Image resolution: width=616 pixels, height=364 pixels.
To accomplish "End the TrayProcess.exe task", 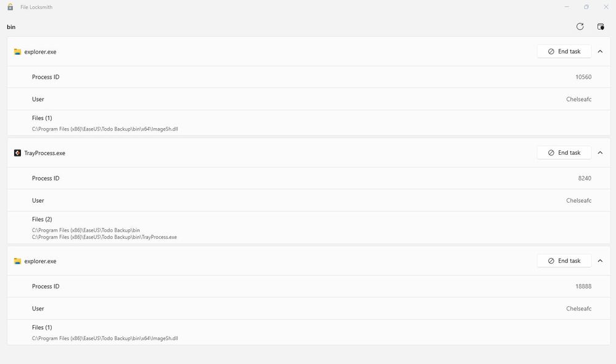I will click(564, 153).
